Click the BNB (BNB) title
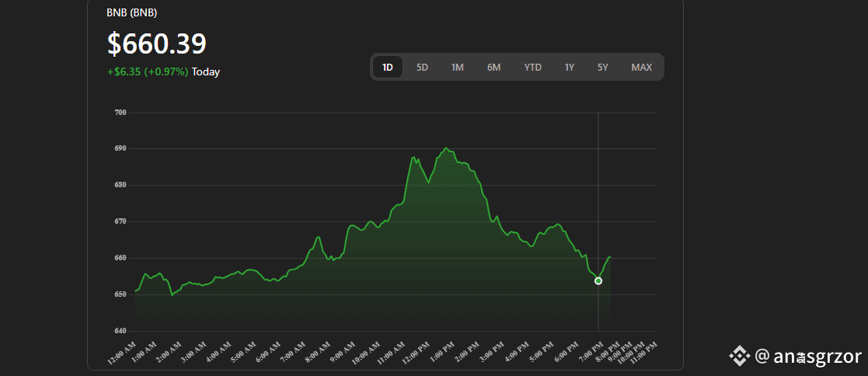 (132, 12)
